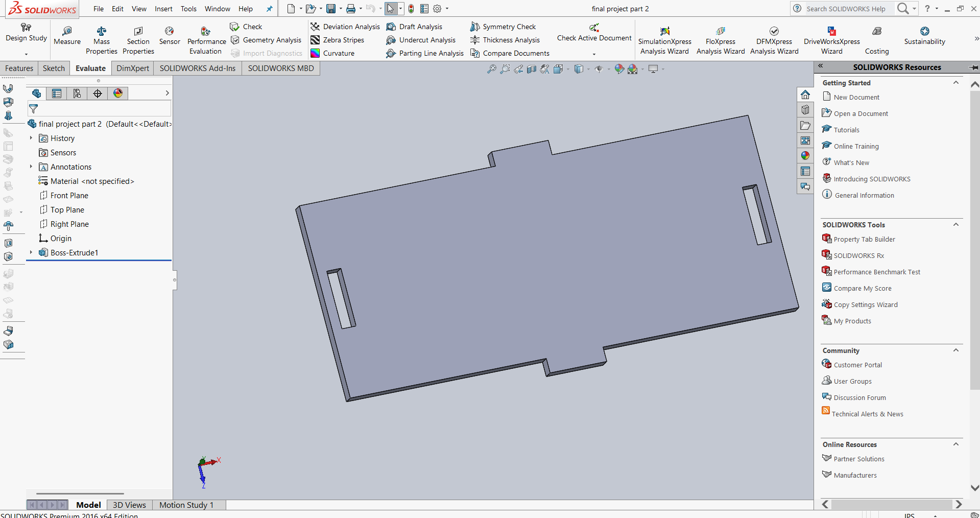Open the Insert menu
This screenshot has width=980, height=518.
(x=163, y=9)
